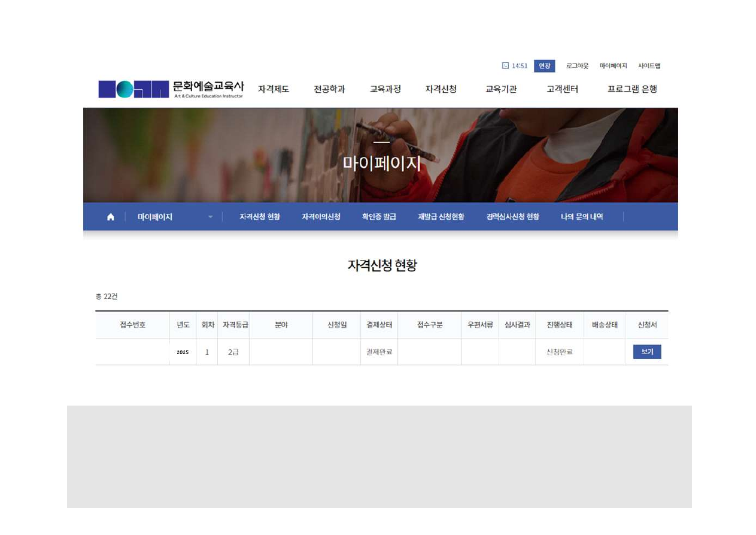Open 마이페이지 link in top utility bar

click(x=613, y=66)
